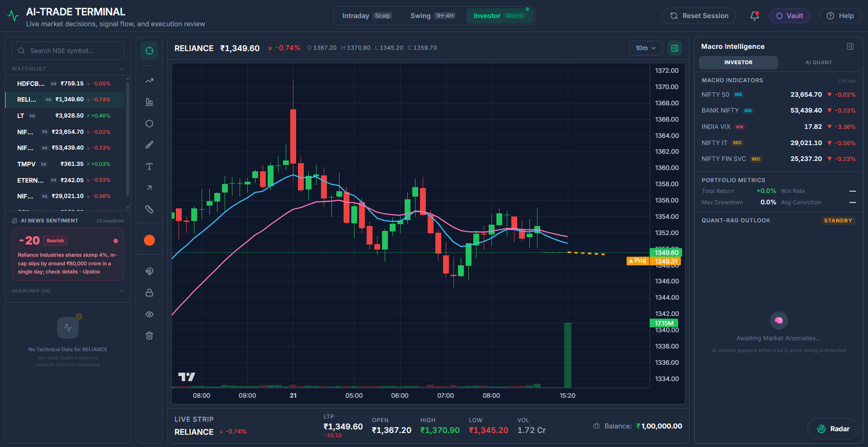The width and height of the screenshot is (868, 447).
Task: Switch to Swing 1H-4H mode
Action: tap(432, 16)
